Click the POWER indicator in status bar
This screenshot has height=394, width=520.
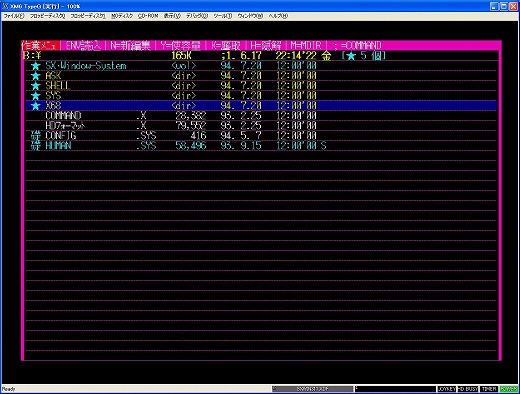pos(508,389)
